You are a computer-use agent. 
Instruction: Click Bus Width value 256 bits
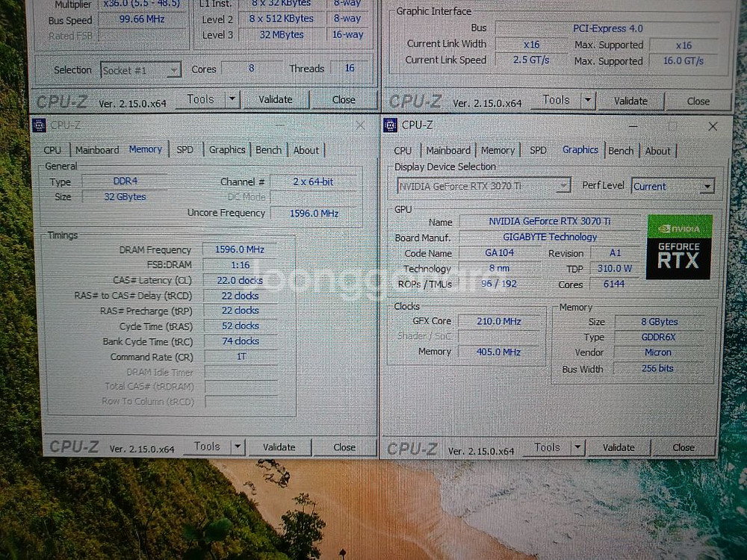coord(657,368)
